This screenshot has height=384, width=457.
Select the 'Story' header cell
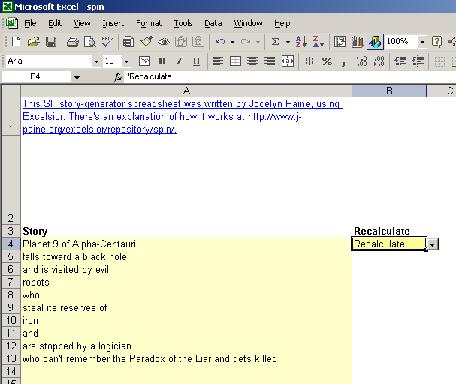186,231
